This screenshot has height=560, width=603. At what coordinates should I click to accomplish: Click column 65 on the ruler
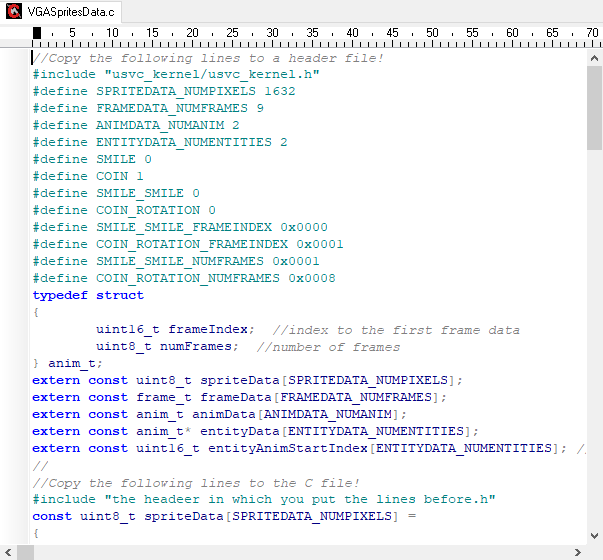coord(552,33)
